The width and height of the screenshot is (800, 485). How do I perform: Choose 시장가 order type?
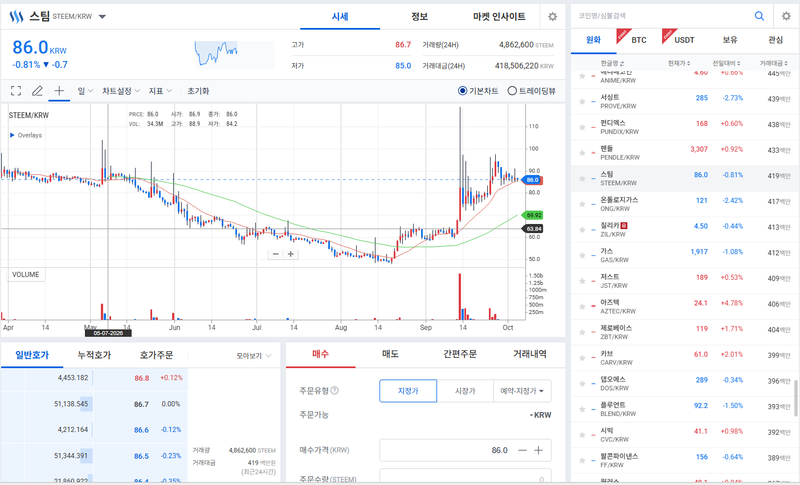pos(465,391)
